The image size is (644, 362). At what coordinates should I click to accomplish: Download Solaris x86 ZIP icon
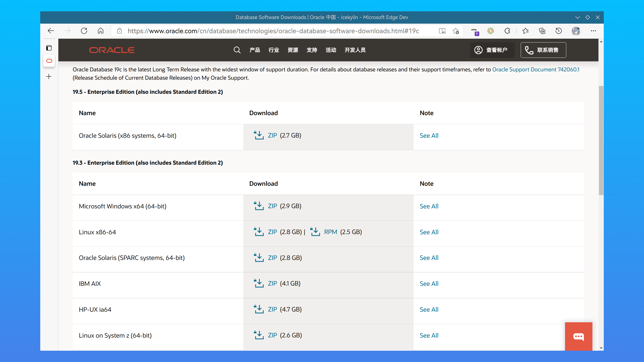click(x=259, y=135)
